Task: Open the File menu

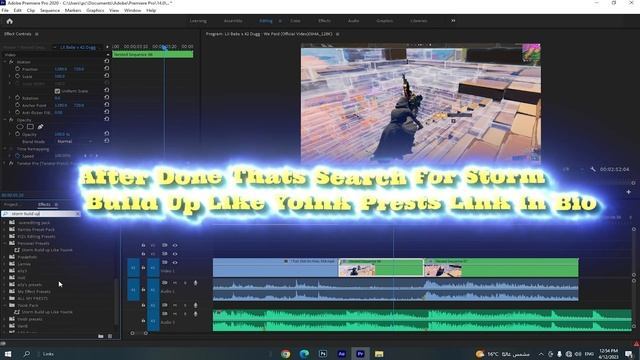Action: [5, 10]
